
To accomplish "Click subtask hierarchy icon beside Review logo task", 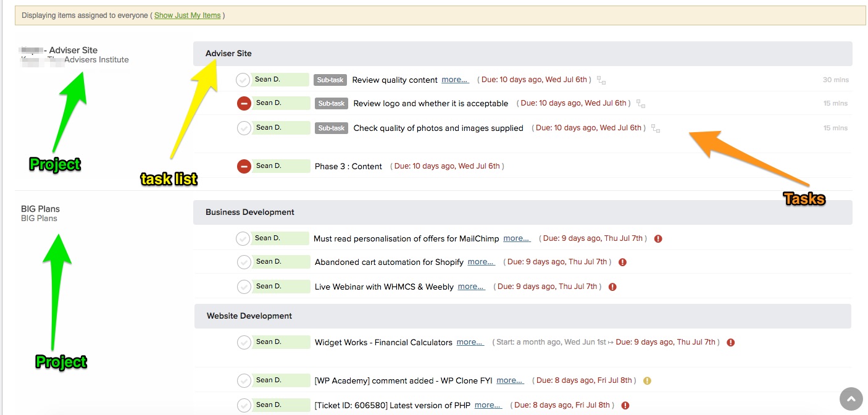I will [641, 104].
